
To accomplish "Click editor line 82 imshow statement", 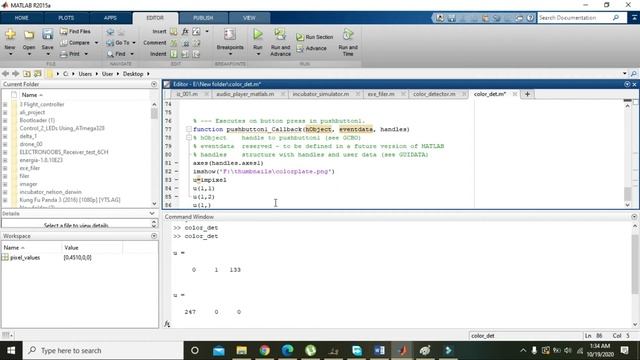I will pos(264,171).
